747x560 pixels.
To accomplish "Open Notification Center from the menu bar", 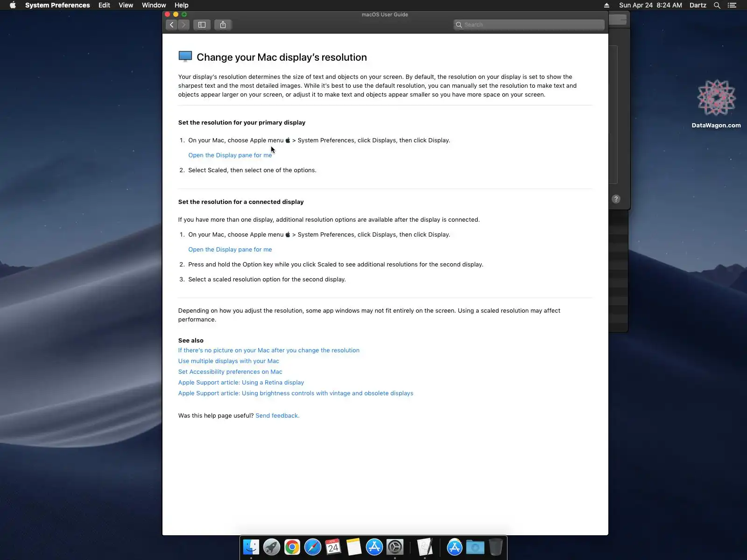I will 732,5.
